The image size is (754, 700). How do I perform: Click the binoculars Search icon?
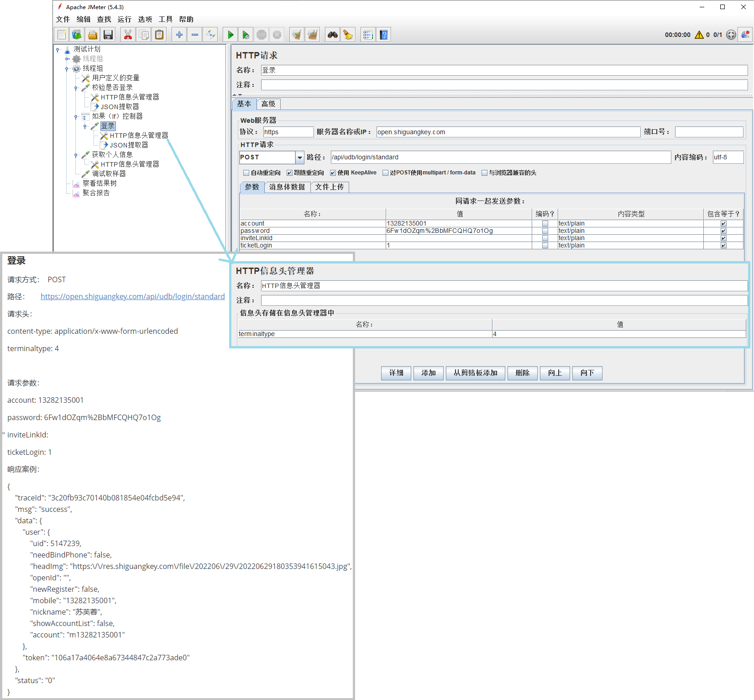coord(333,35)
